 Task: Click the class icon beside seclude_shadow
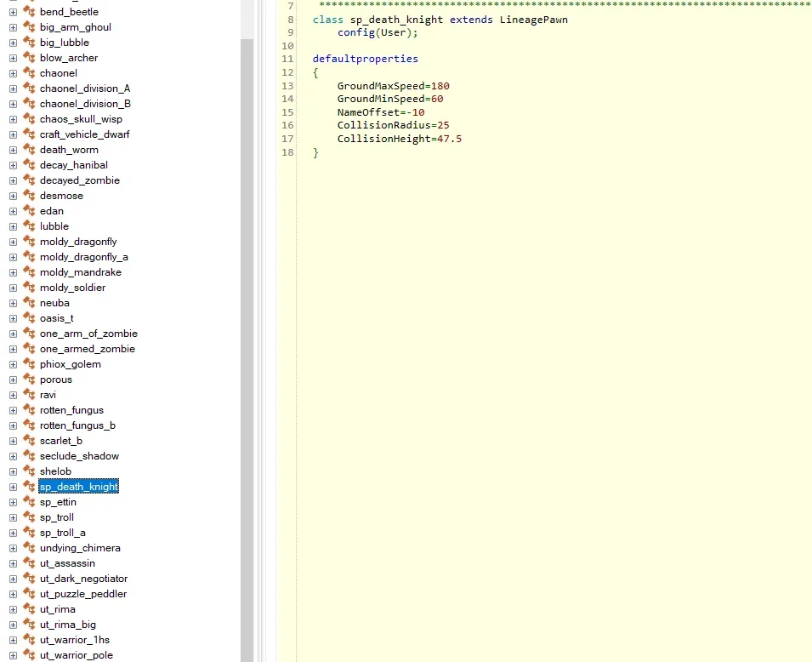pyautogui.click(x=29, y=456)
